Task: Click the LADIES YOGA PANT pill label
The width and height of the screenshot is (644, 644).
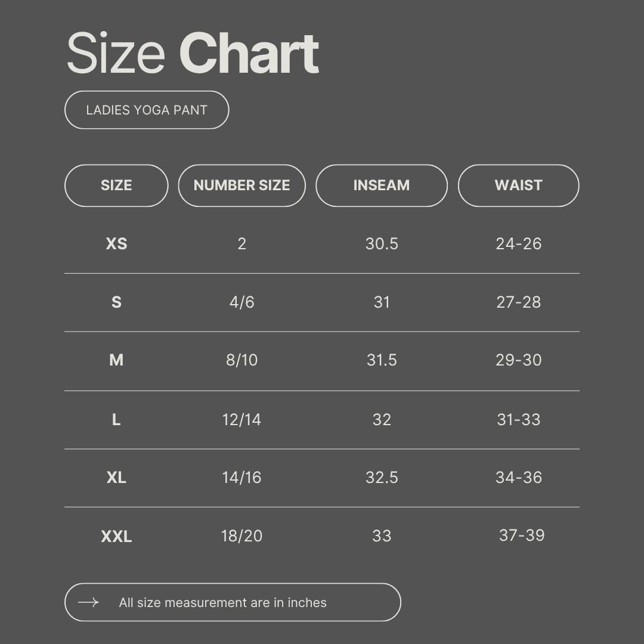Action: [x=147, y=110]
